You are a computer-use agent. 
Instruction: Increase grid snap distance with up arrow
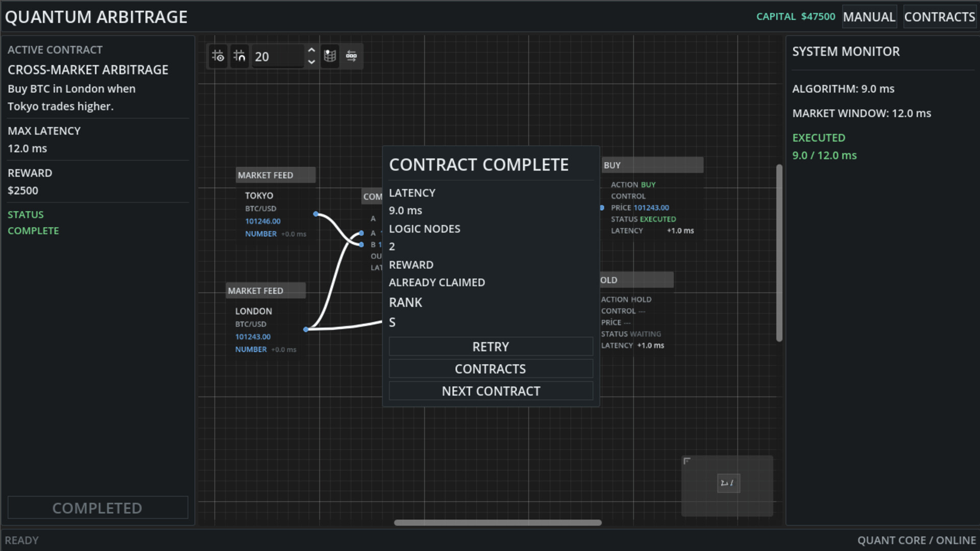point(311,51)
